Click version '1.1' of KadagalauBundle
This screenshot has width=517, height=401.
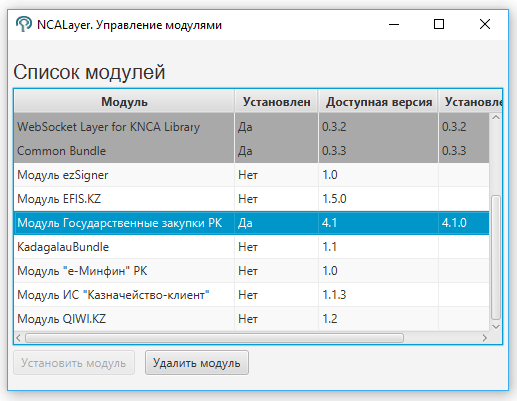[329, 247]
